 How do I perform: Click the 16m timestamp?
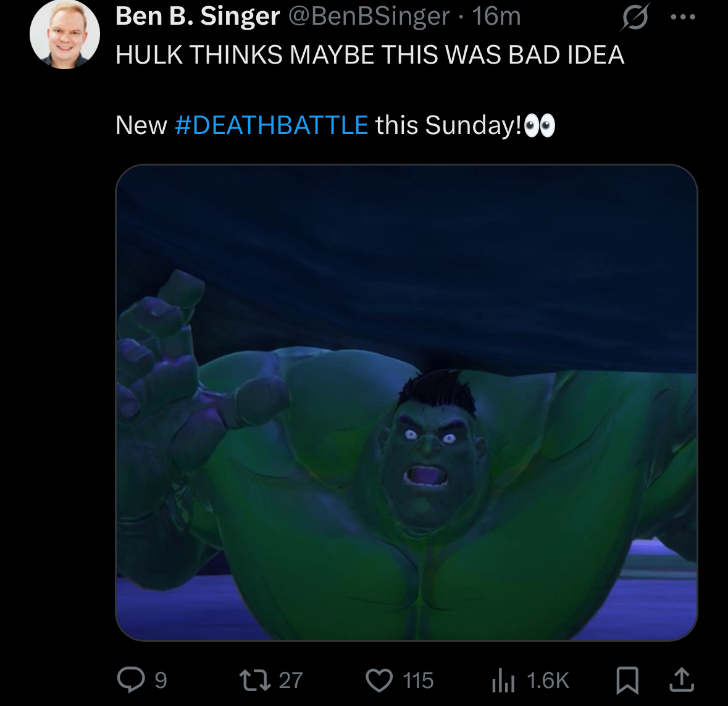(496, 16)
